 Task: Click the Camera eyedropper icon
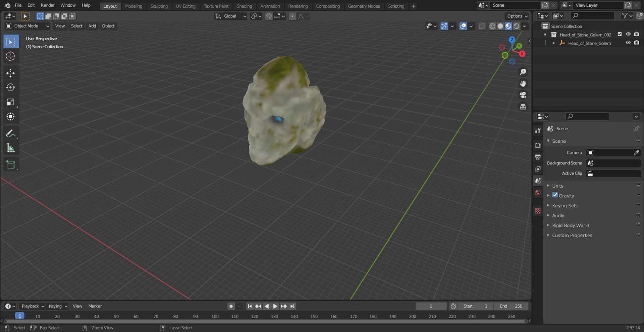(x=636, y=153)
